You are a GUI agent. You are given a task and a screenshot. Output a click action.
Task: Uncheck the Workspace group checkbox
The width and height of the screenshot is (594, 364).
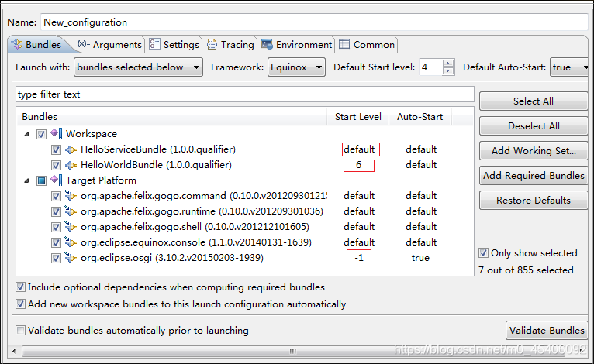[x=41, y=134]
